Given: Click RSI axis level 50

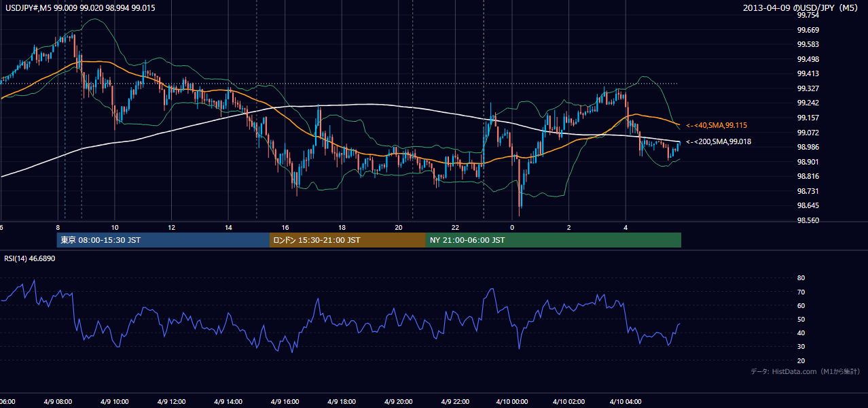Looking at the screenshot, I should point(801,320).
